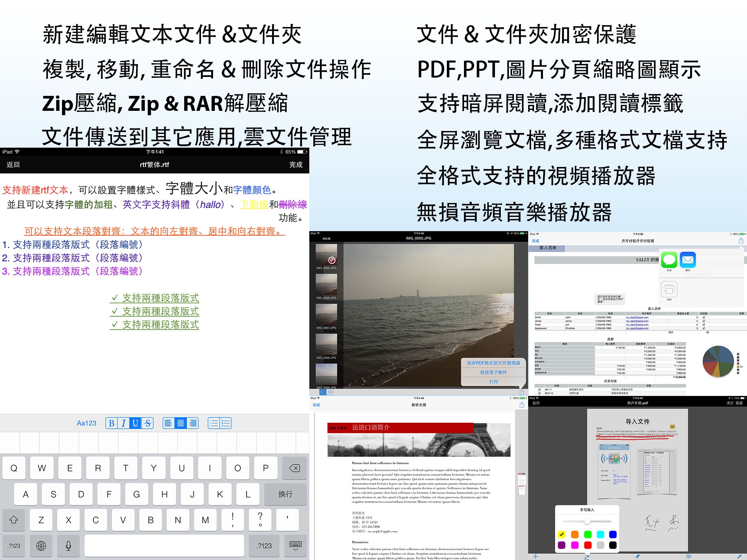Select orange handwriting color swatch
This screenshot has height=560, width=747.
(575, 534)
